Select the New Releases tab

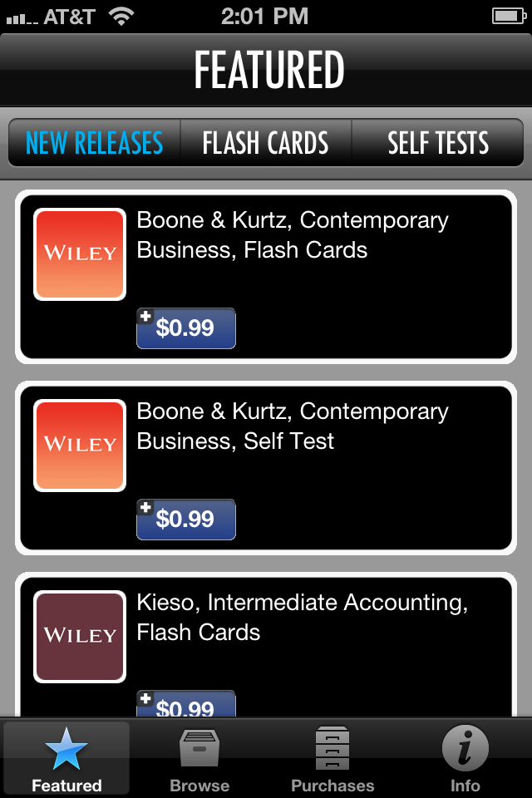(95, 143)
